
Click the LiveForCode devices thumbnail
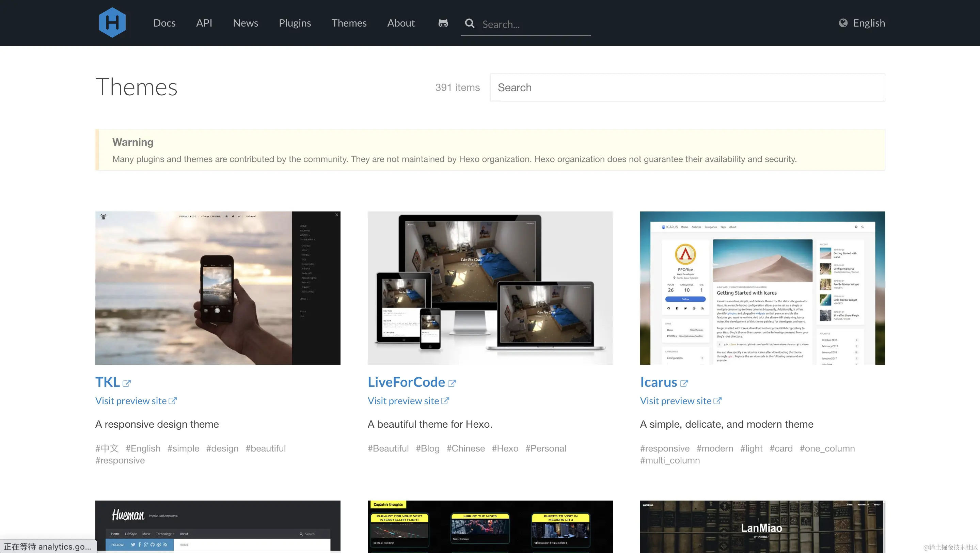pyautogui.click(x=490, y=288)
